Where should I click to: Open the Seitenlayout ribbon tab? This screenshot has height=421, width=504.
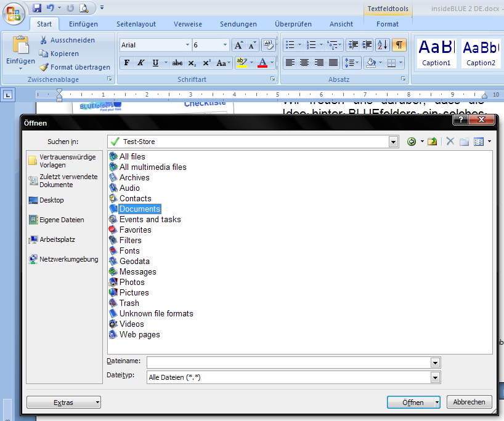tap(136, 24)
